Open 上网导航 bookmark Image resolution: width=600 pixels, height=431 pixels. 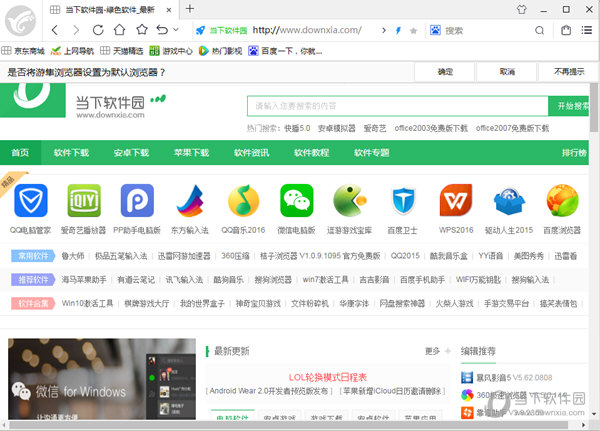click(x=72, y=51)
